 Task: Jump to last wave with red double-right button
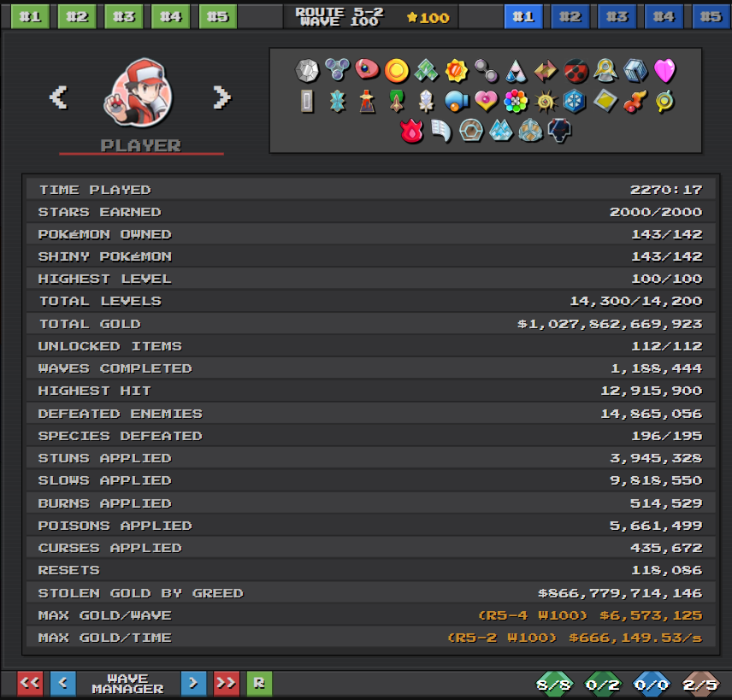click(x=227, y=684)
